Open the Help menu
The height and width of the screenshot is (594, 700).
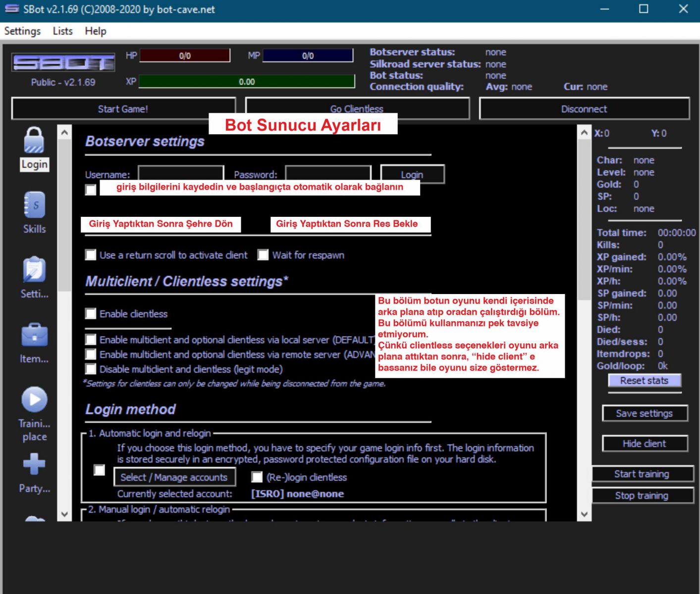(x=96, y=31)
